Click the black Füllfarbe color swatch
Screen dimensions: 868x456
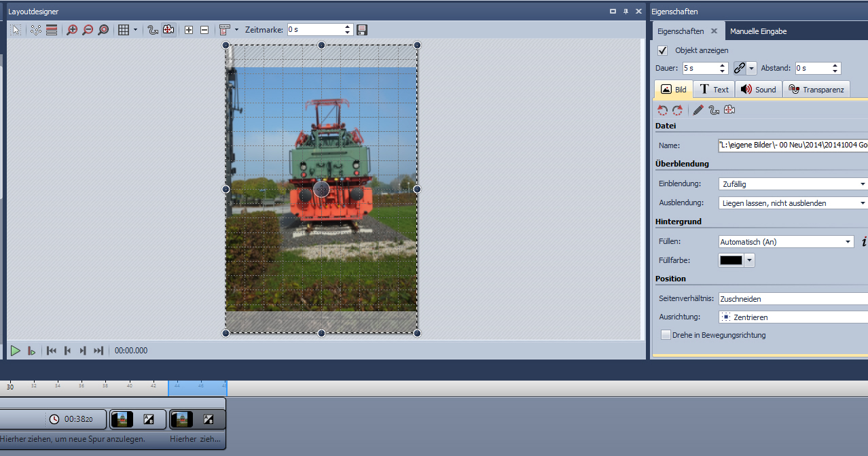point(731,260)
